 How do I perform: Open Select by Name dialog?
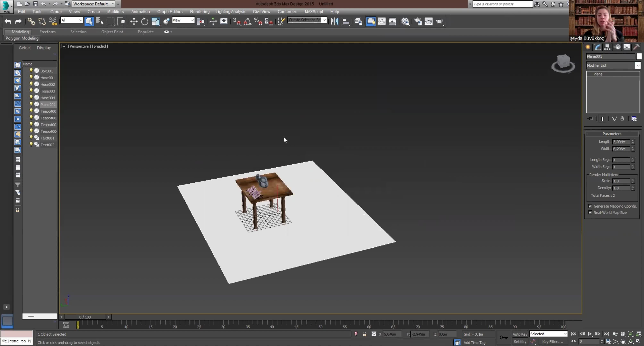coord(100,21)
